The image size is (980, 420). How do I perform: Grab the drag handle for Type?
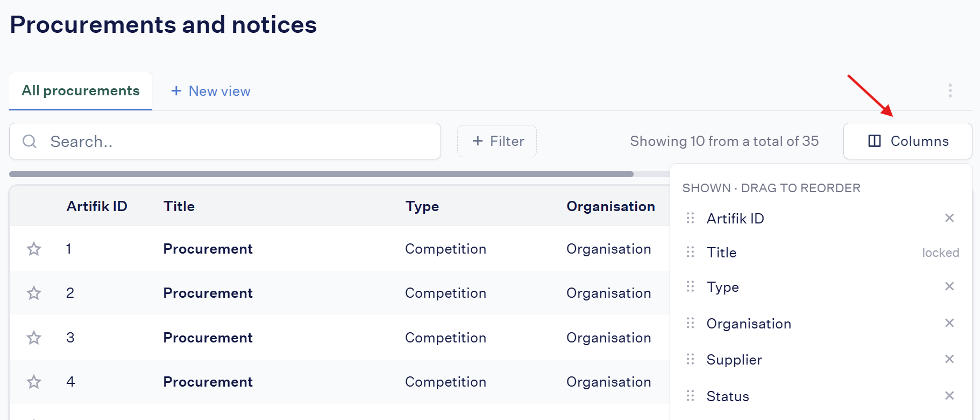[691, 286]
